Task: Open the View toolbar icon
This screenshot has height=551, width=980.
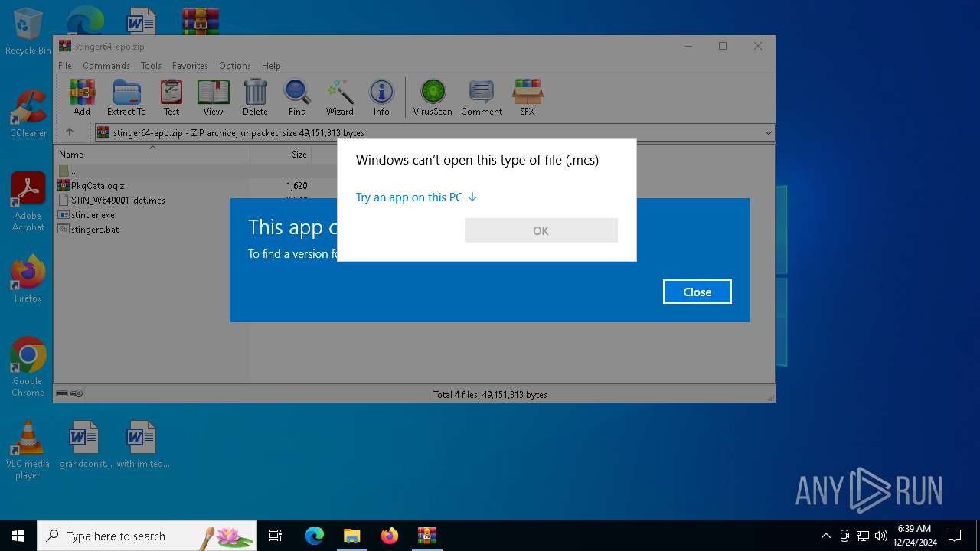Action: [213, 97]
